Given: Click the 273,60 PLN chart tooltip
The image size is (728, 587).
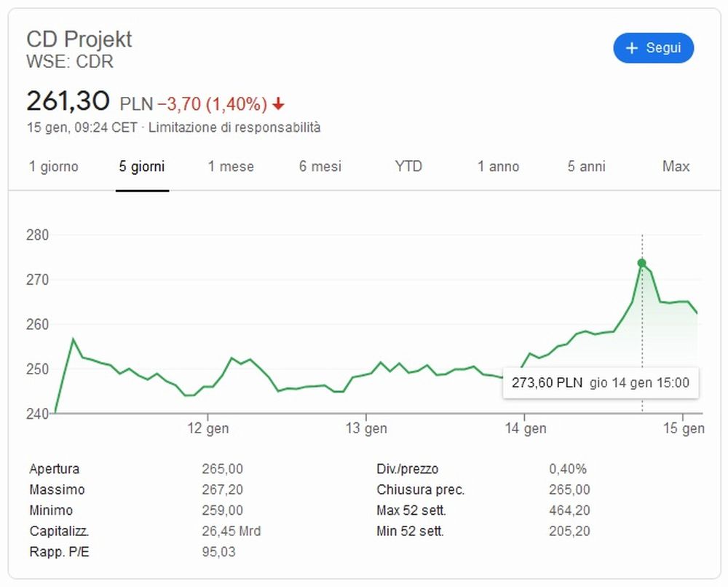Looking at the screenshot, I should [600, 382].
